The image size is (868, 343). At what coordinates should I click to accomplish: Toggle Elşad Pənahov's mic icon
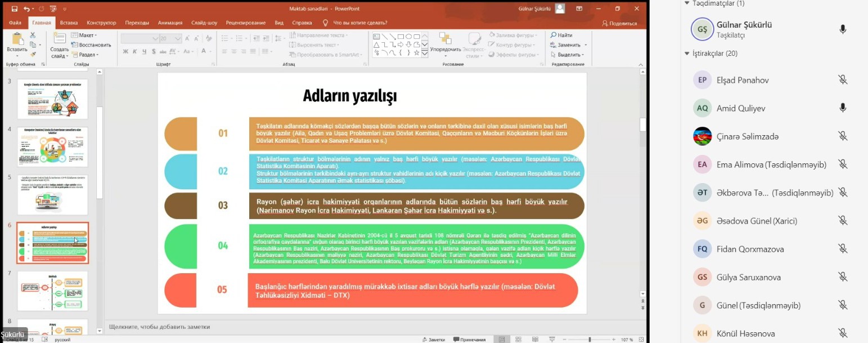coord(842,79)
